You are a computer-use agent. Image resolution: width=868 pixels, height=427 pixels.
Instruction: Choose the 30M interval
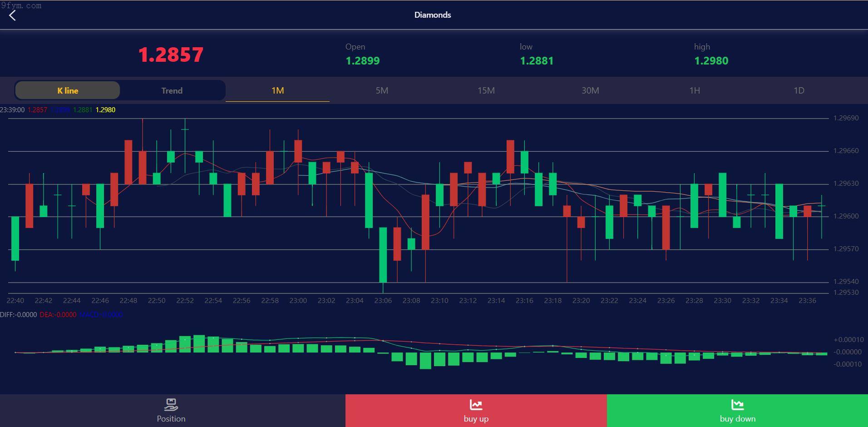(590, 90)
